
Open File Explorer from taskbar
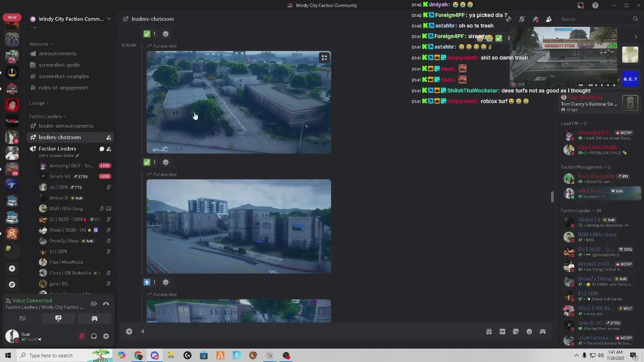[171, 355]
